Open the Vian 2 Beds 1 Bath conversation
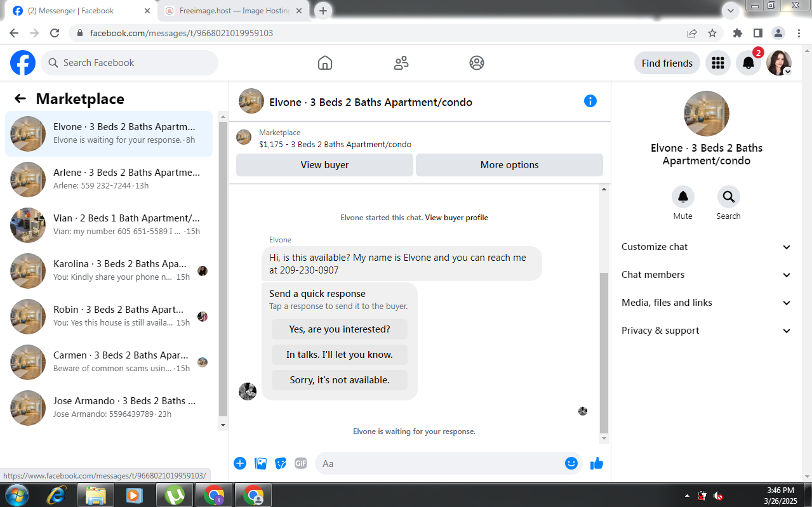 point(109,225)
